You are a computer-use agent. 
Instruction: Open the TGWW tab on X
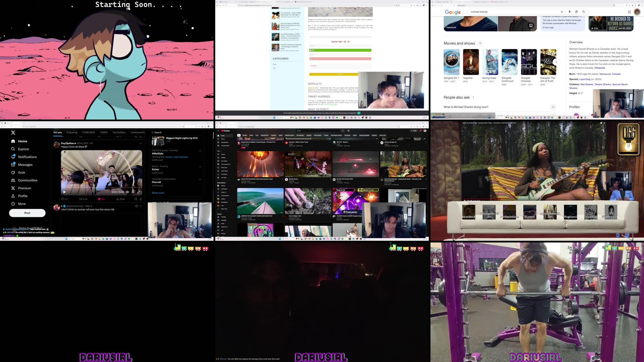(x=104, y=132)
